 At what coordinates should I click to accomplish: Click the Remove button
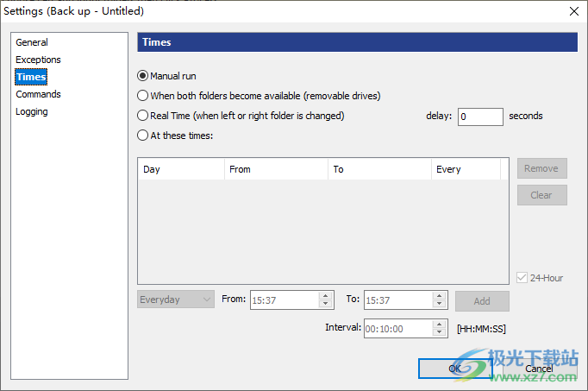pyautogui.click(x=541, y=169)
